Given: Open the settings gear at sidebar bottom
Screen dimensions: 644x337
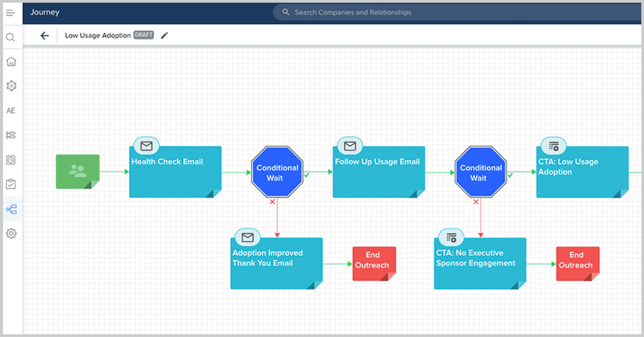Looking at the screenshot, I should coord(11,233).
